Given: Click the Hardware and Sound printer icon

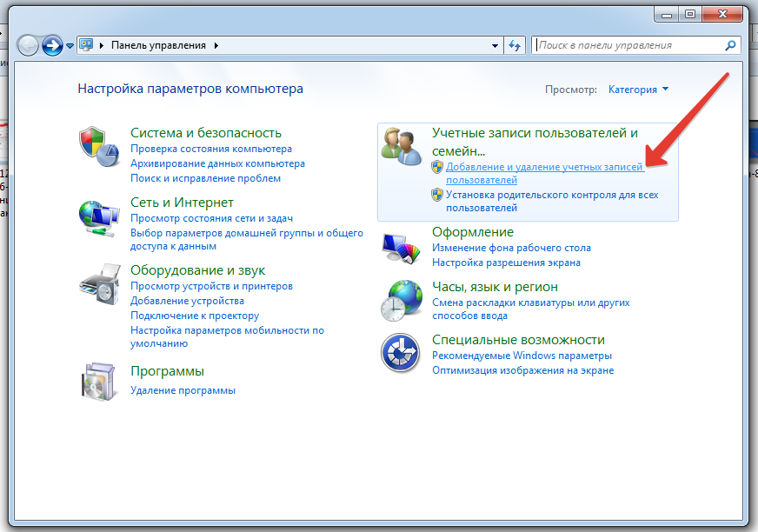Looking at the screenshot, I should 97,283.
